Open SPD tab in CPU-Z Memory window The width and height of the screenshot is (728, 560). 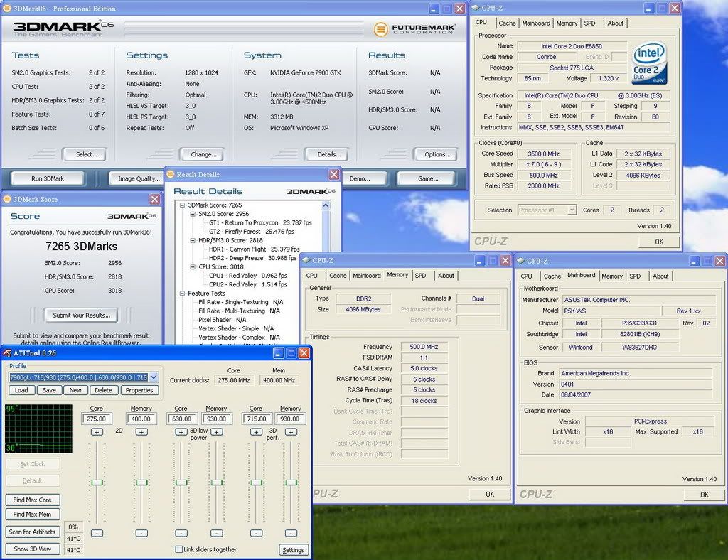[421, 276]
